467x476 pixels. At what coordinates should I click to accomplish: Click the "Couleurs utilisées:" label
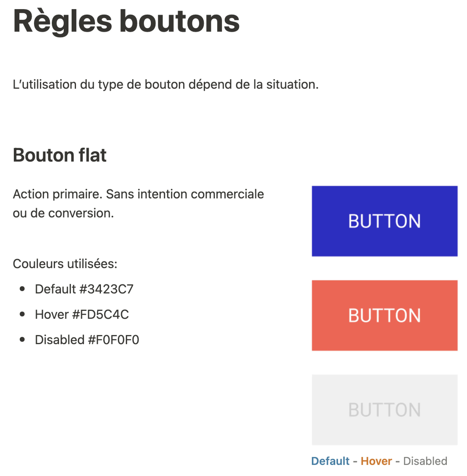tap(65, 264)
